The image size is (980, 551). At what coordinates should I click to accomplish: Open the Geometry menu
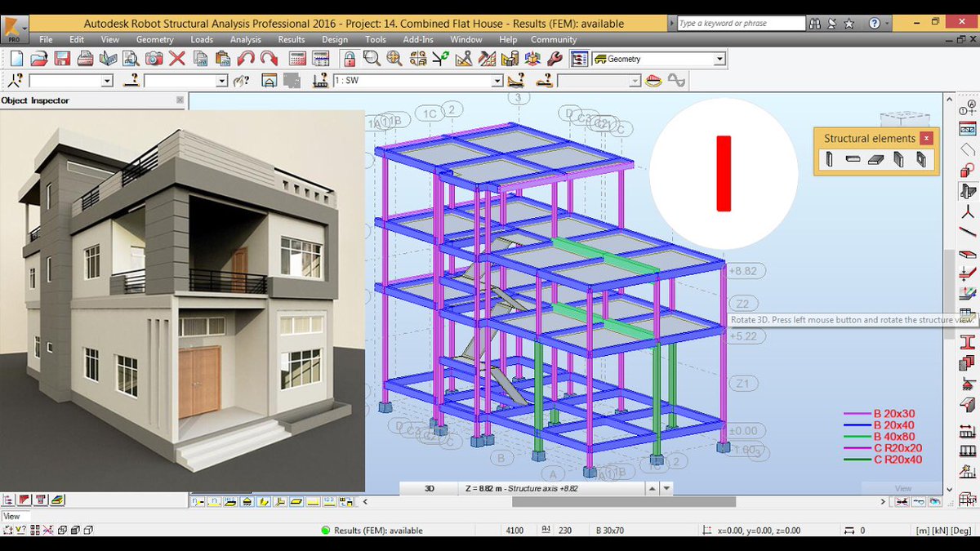coord(155,39)
